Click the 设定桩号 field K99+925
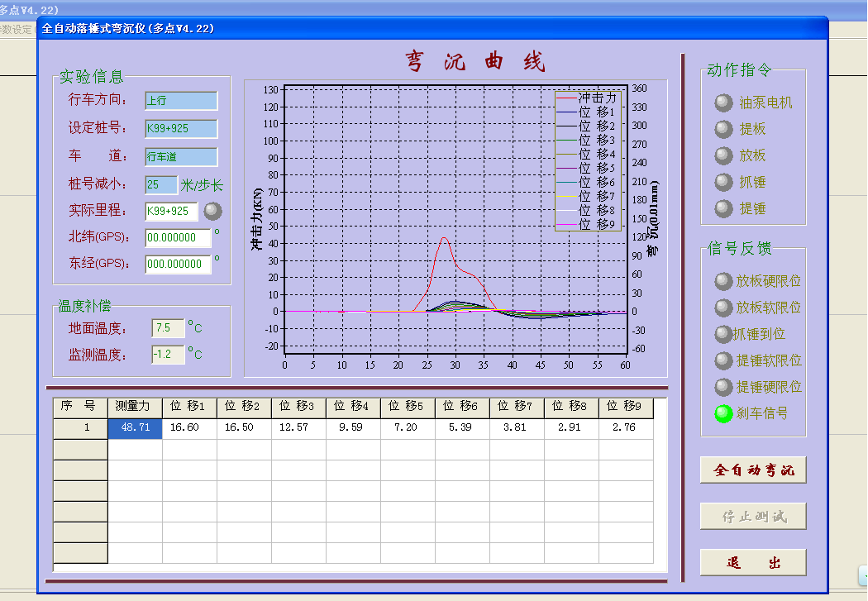Image resolution: width=868 pixels, height=601 pixels. (x=181, y=128)
